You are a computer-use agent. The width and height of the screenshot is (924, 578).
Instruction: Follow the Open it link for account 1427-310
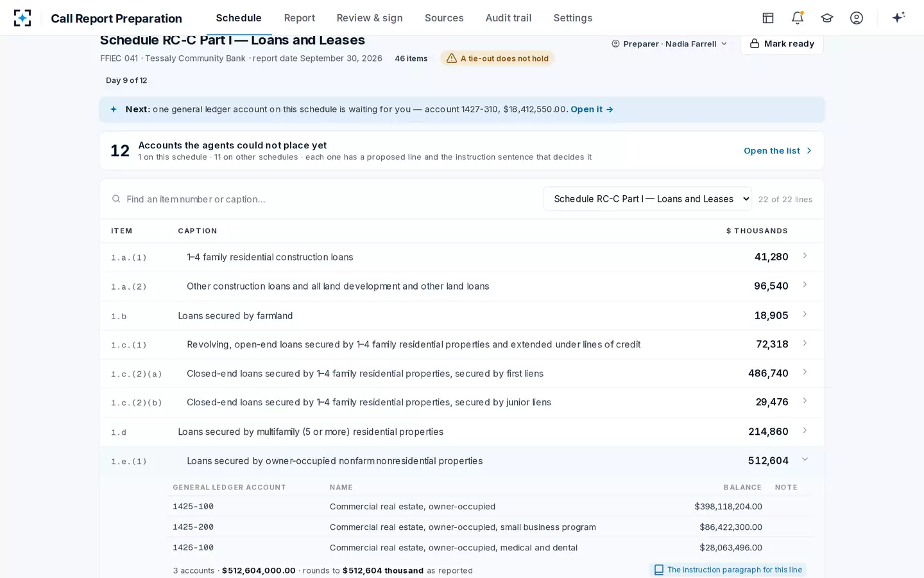tap(592, 109)
